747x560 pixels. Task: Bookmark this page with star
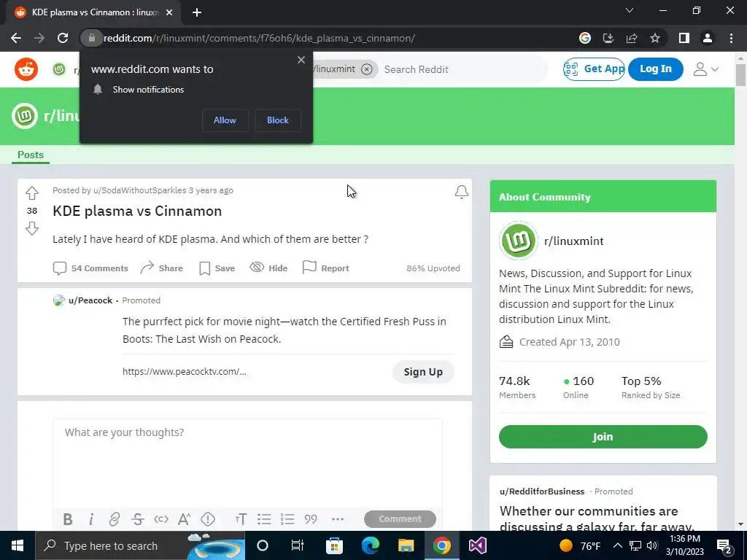[x=655, y=38]
